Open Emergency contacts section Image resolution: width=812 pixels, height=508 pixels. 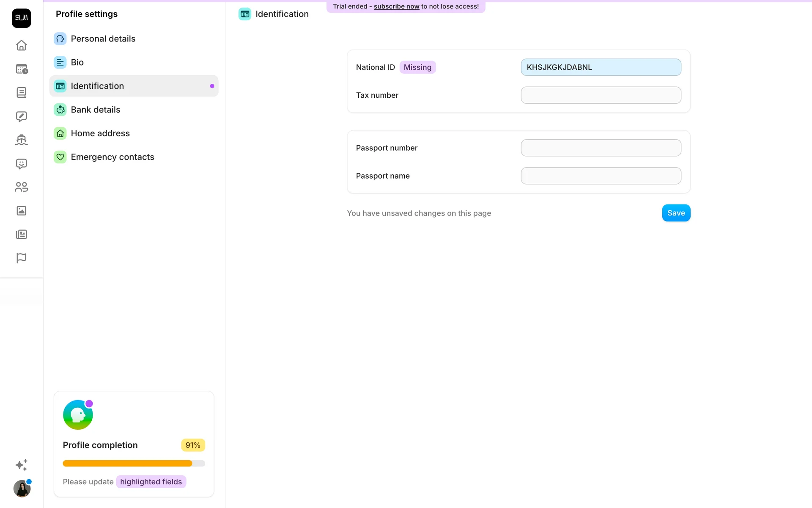112,157
